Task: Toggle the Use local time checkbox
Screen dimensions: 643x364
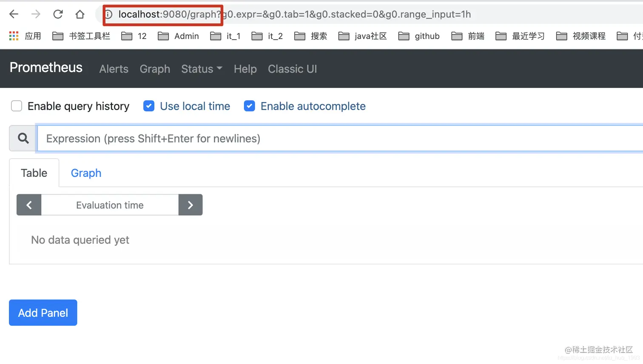Action: 149,106
